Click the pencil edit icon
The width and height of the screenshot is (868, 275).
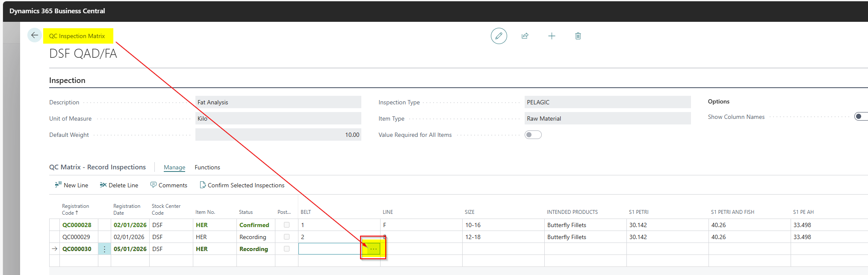(499, 36)
